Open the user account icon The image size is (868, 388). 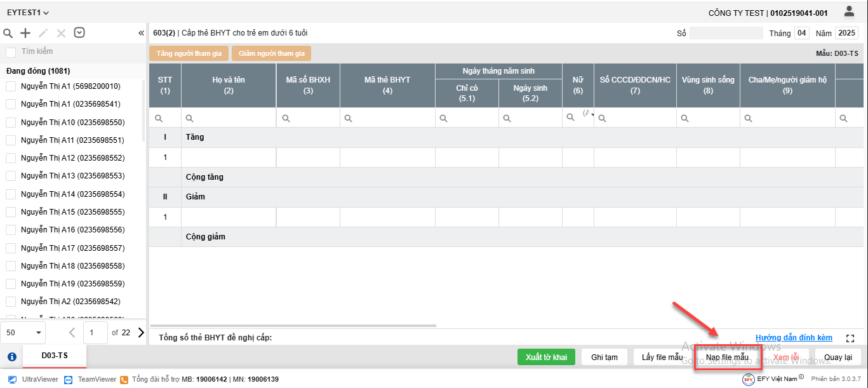pyautogui.click(x=849, y=11)
